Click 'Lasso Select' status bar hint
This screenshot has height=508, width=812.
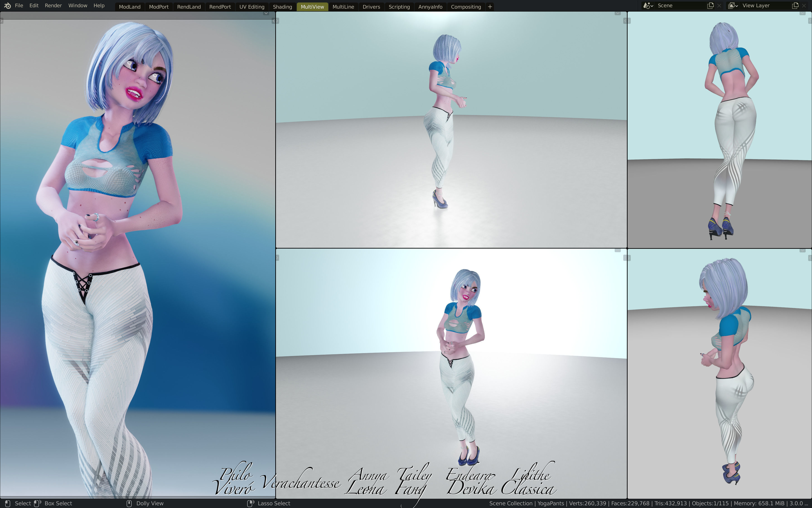point(274,503)
